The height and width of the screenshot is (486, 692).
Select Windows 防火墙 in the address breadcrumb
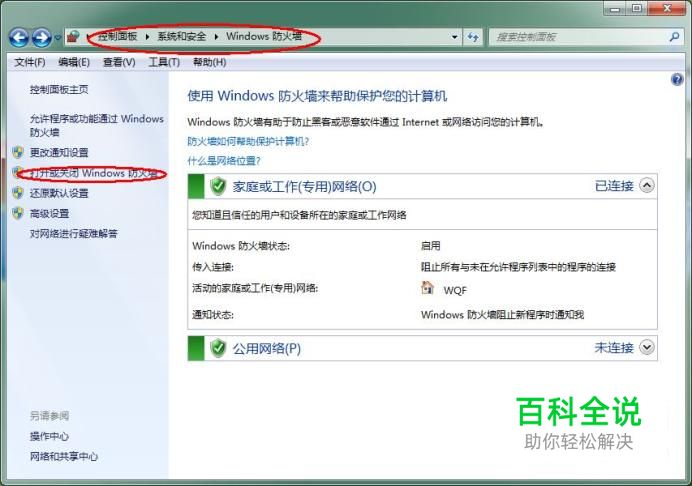[x=264, y=36]
